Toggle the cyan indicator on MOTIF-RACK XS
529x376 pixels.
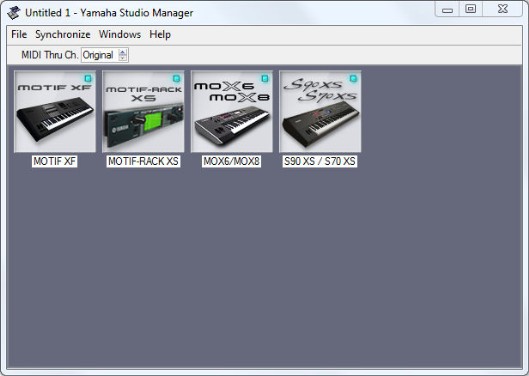pyautogui.click(x=176, y=79)
